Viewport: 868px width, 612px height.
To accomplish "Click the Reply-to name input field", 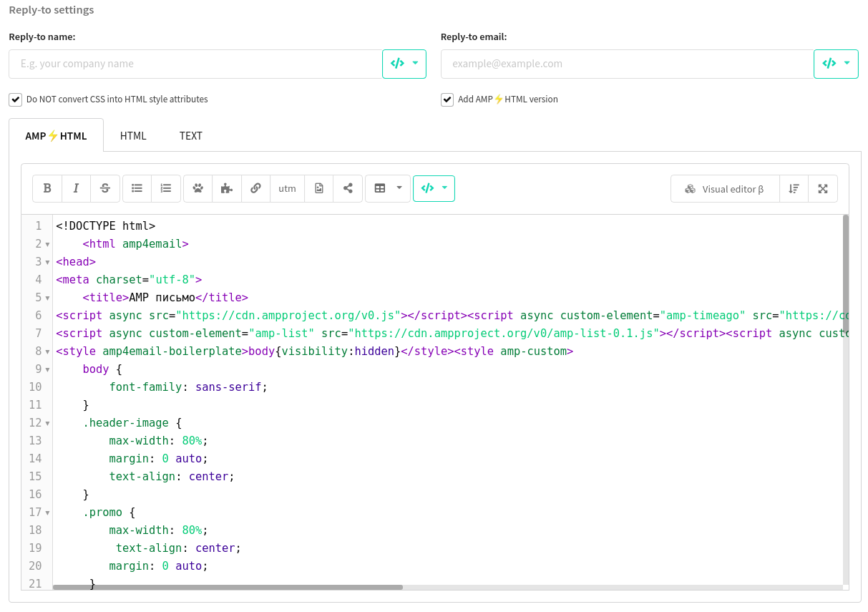I will [x=195, y=64].
